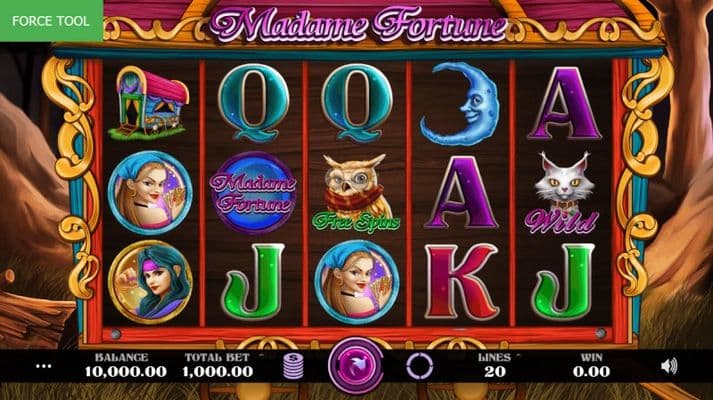Open the three-dots game menu
Image resolution: width=713 pixels, height=400 pixels.
point(44,366)
